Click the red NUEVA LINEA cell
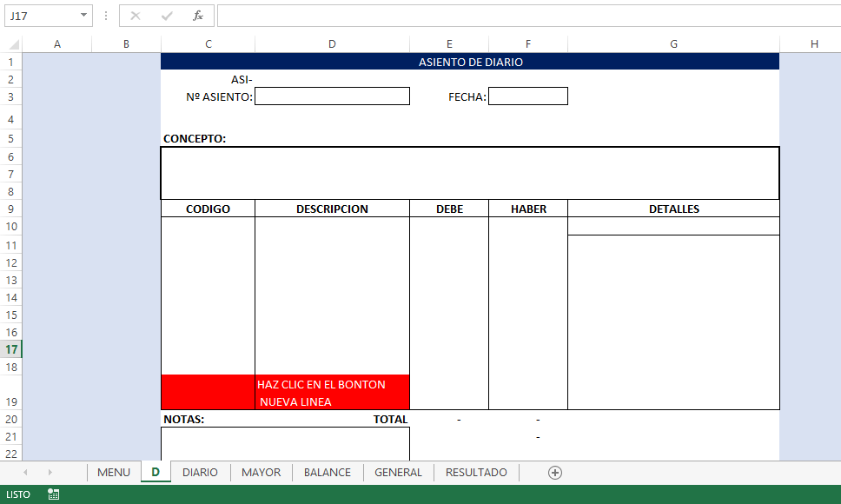This screenshot has width=841, height=504. point(285,393)
